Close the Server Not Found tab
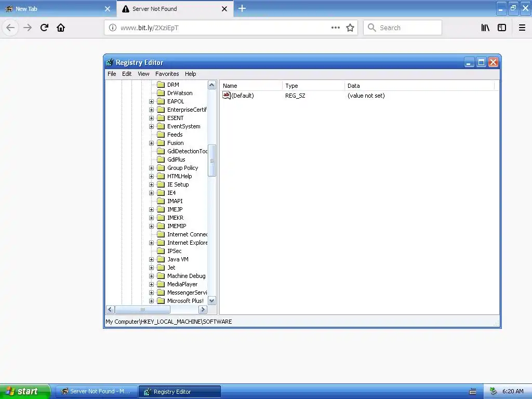Image resolution: width=532 pixels, height=399 pixels. click(224, 9)
